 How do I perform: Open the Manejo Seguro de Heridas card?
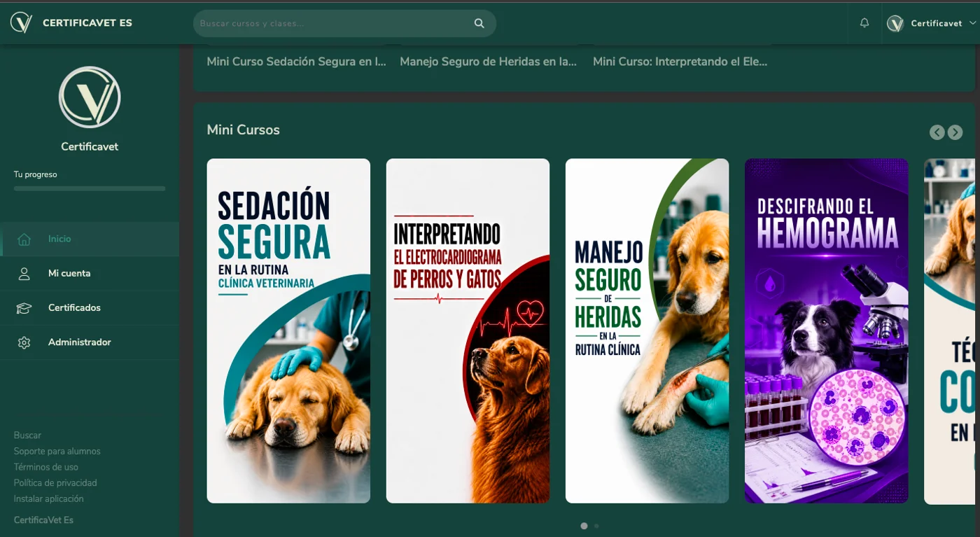[x=647, y=331]
